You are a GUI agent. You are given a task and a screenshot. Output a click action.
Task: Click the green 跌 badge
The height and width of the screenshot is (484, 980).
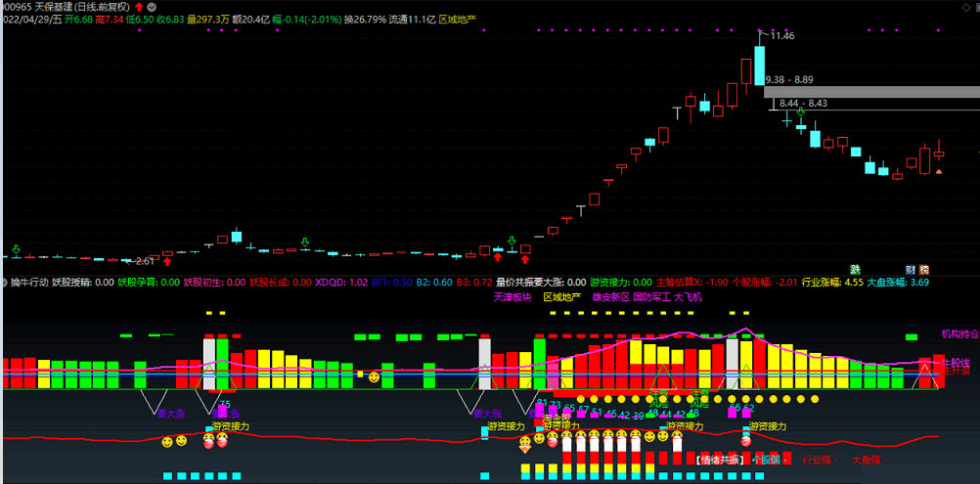pyautogui.click(x=855, y=270)
